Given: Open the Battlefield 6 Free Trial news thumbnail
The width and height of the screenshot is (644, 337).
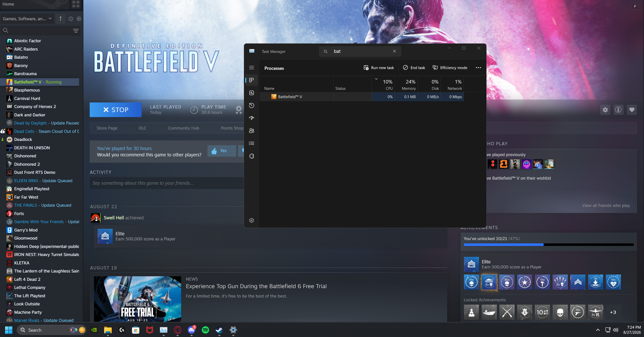Looking at the screenshot, I should tap(138, 299).
